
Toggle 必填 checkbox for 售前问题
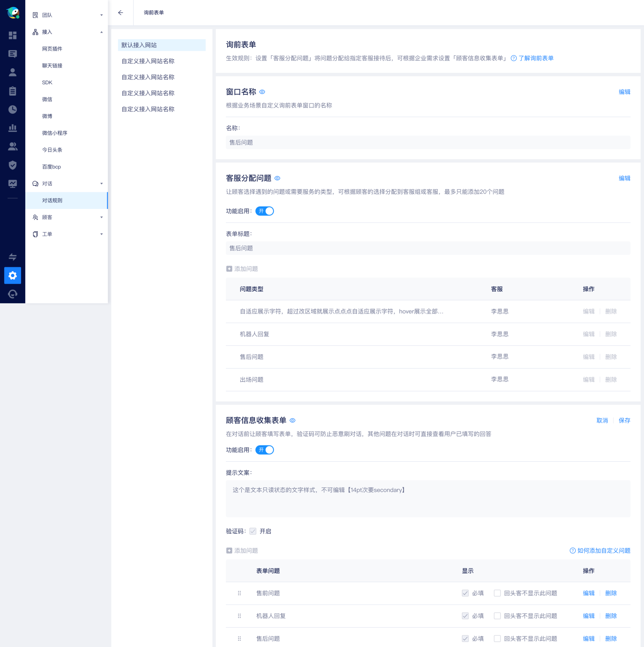[x=465, y=593]
